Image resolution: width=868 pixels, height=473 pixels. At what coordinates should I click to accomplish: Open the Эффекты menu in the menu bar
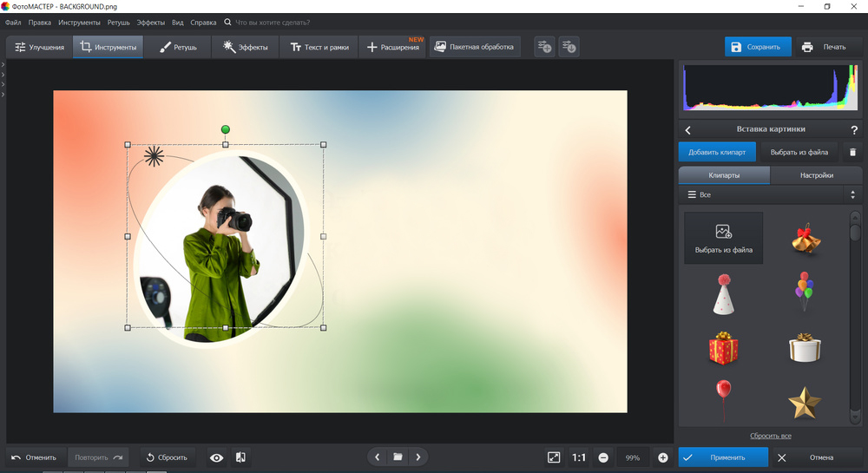(x=151, y=22)
